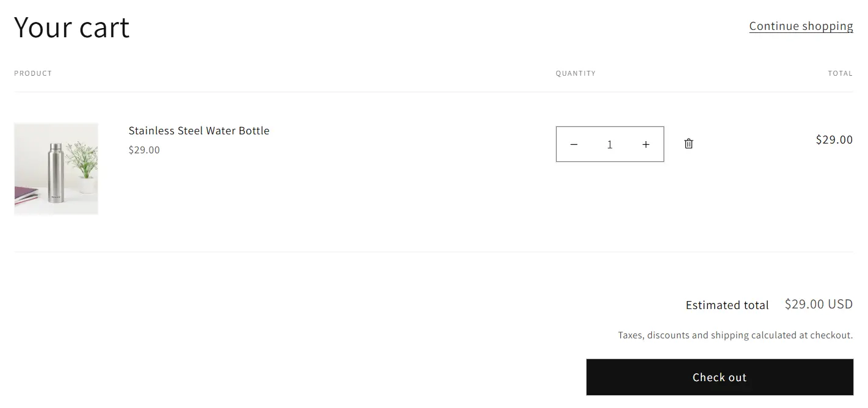Viewport: 868px width, 408px height.
Task: Click the PRODUCT column header
Action: [32, 73]
